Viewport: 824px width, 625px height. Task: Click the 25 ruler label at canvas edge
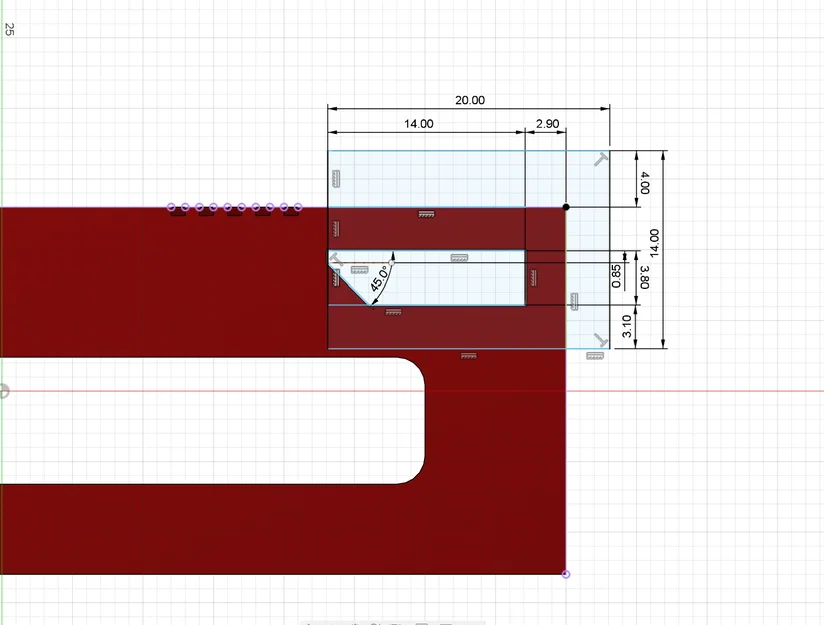(x=9, y=29)
